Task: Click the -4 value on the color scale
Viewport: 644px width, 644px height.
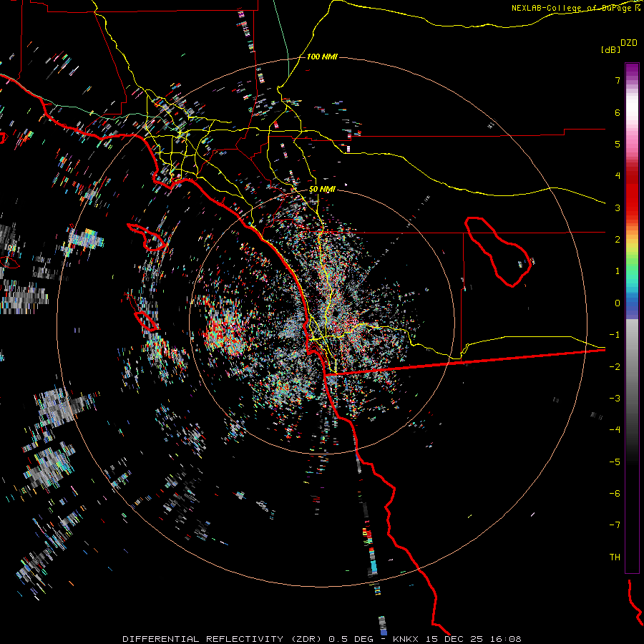Action: tap(615, 430)
